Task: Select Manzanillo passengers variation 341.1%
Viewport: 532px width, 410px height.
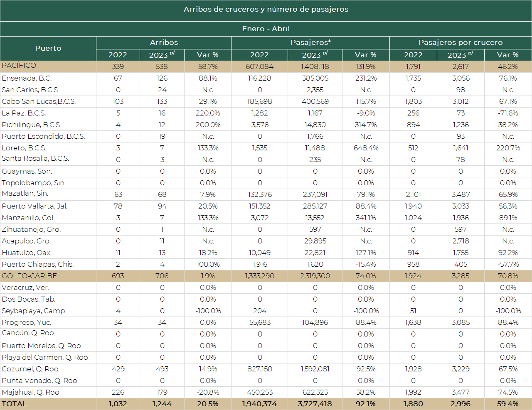Action: (366, 218)
